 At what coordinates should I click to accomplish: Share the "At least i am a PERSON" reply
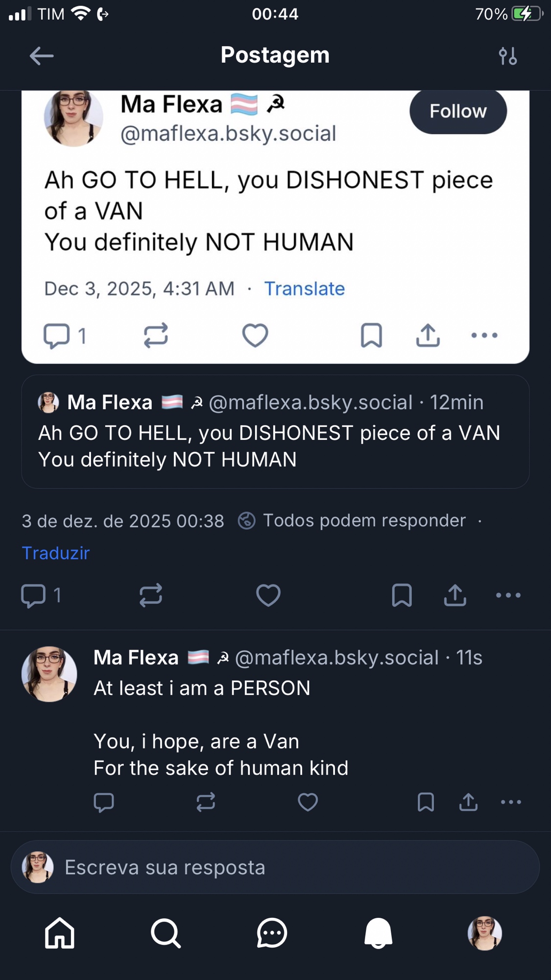coord(468,802)
